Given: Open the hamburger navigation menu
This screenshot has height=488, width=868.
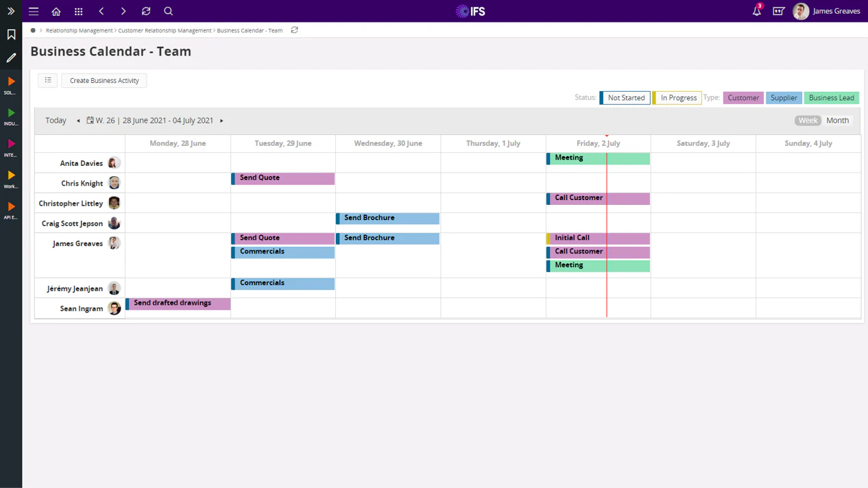Looking at the screenshot, I should pos(33,11).
